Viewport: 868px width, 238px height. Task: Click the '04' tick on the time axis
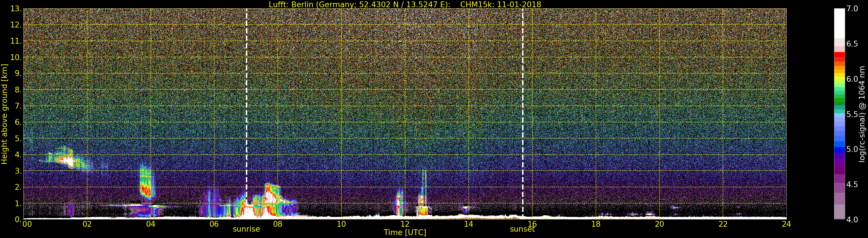(151, 224)
